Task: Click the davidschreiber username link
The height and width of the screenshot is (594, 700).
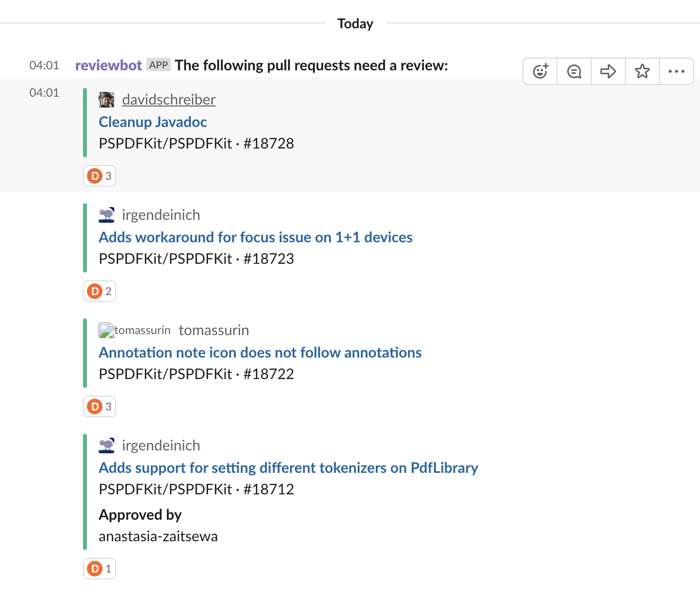Action: [x=168, y=99]
